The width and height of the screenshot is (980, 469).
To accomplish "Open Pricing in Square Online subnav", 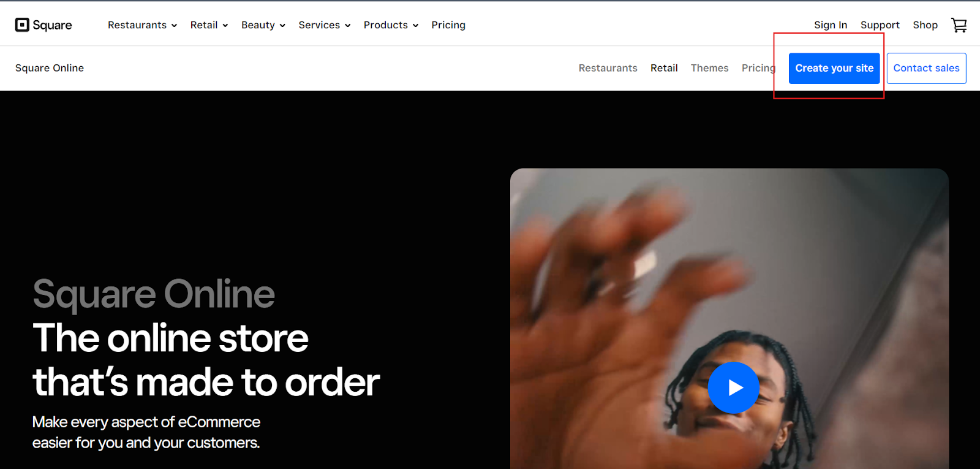I will point(758,68).
